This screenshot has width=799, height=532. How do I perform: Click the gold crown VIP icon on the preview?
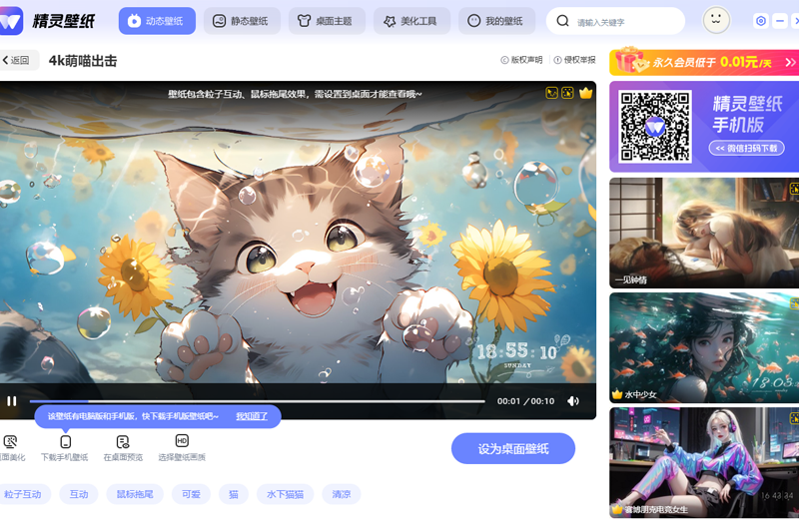[585, 93]
